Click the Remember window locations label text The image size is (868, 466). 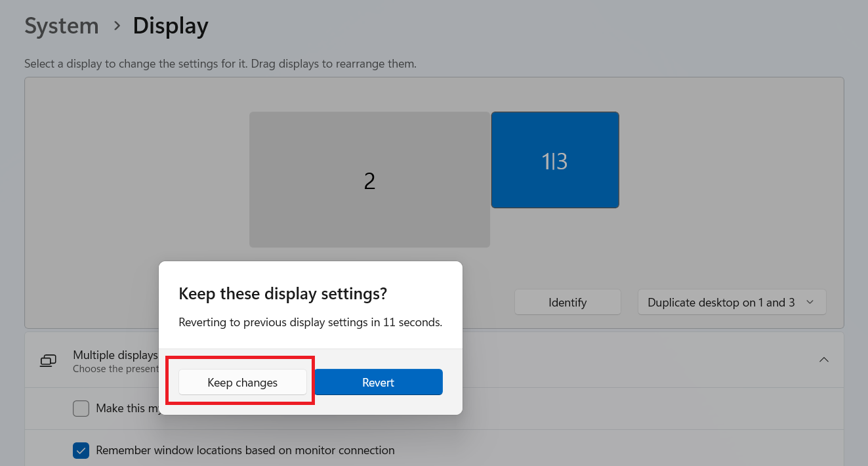[245, 450]
